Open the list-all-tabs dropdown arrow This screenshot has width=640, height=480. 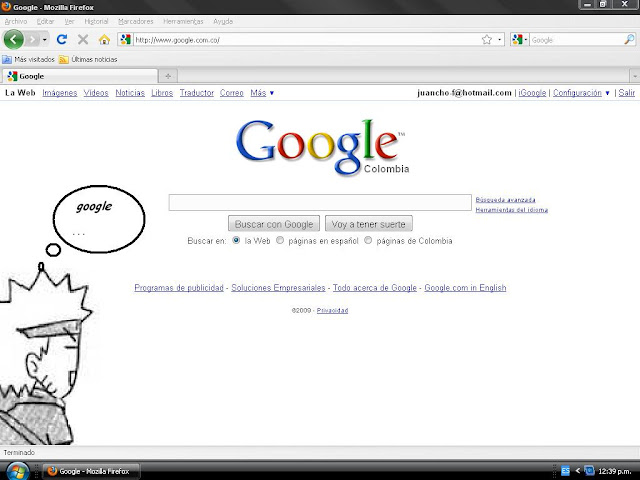click(x=635, y=76)
